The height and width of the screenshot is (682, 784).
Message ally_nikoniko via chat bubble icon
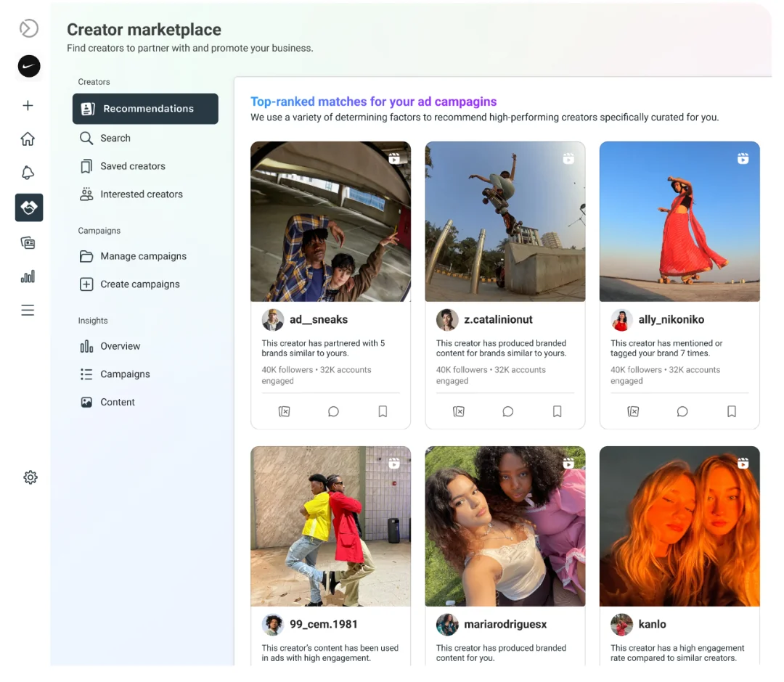click(x=682, y=411)
